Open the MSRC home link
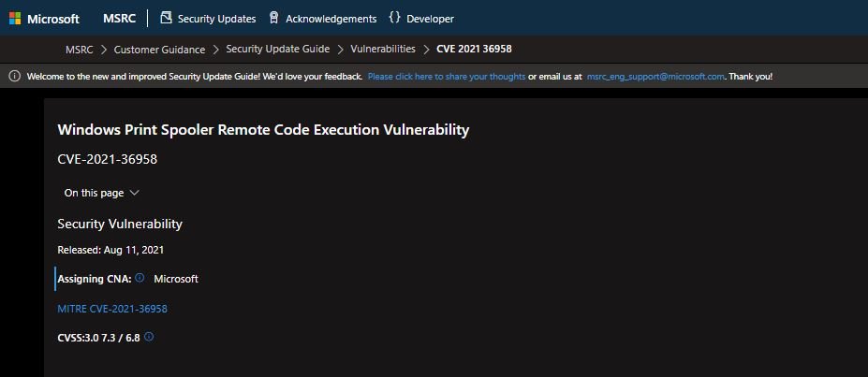Viewport: 868px width, 377px height. click(119, 19)
